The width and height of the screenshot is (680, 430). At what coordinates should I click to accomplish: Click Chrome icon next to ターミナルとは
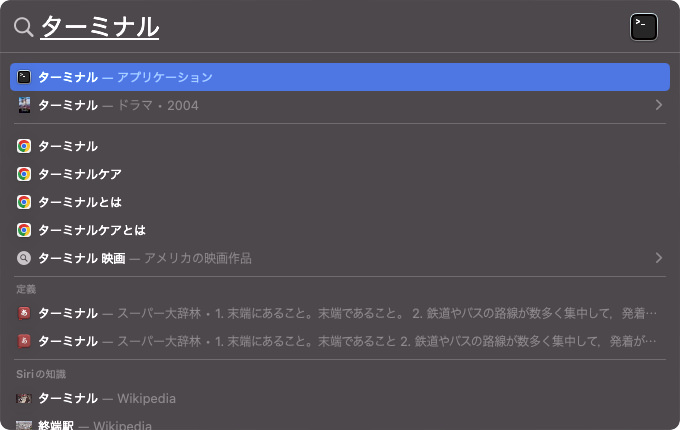(24, 202)
